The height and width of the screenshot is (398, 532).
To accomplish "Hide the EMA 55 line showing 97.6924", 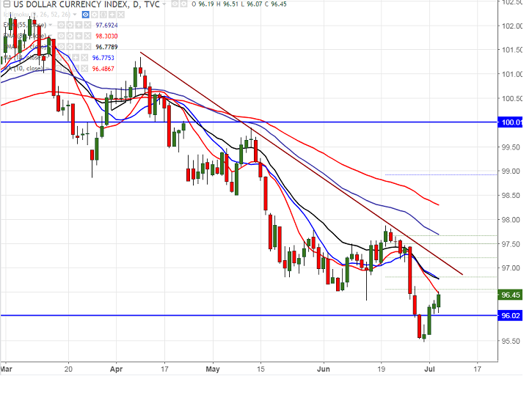I will click(61, 25).
